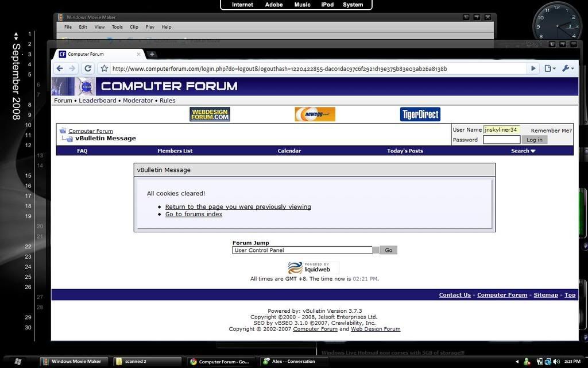Bookmark this page with the star icon
Viewport: 588px width, 368px height.
tap(105, 68)
